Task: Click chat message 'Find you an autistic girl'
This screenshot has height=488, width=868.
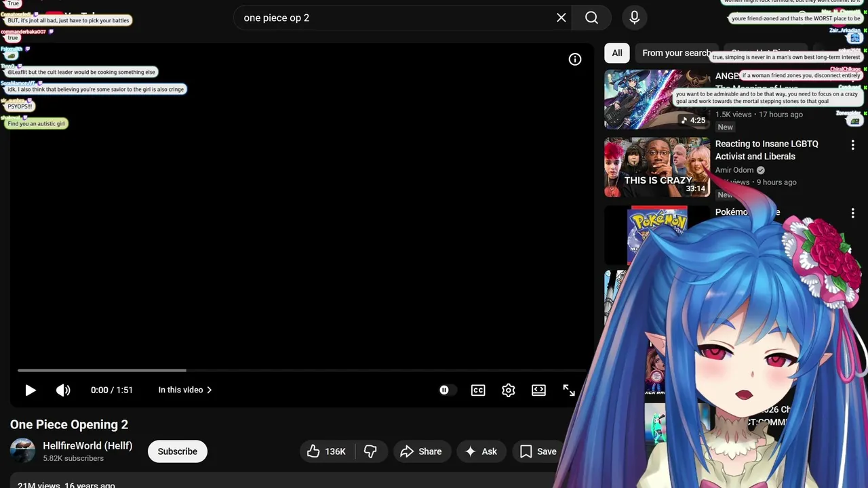Action: click(37, 124)
